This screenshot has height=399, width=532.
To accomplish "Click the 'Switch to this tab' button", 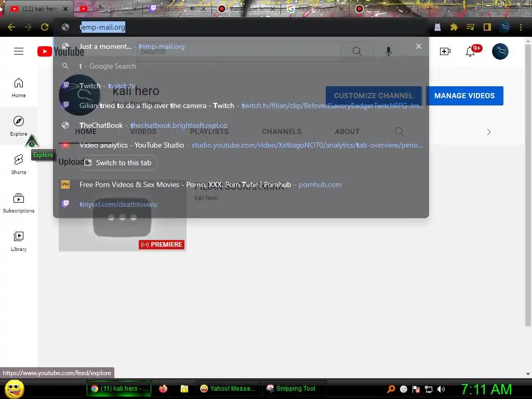I will [118, 163].
